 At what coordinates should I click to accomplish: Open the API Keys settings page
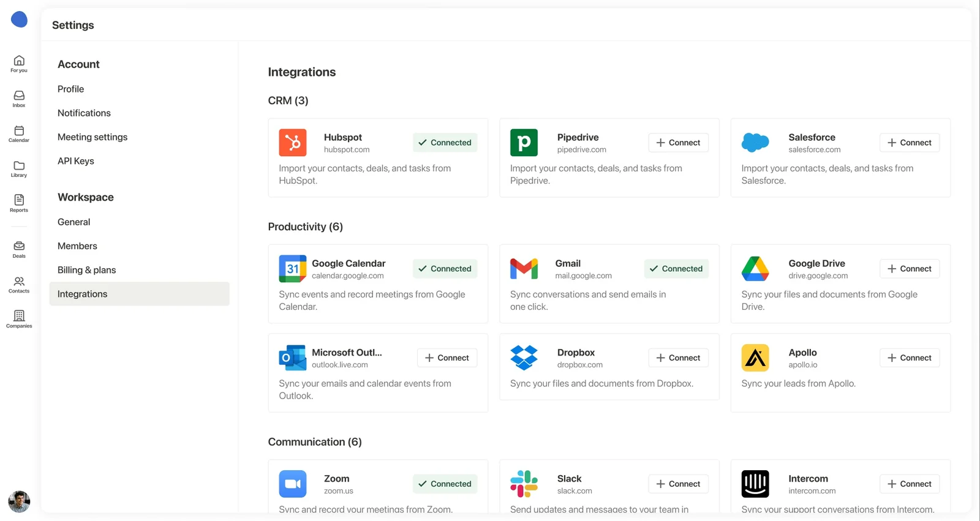tap(76, 161)
